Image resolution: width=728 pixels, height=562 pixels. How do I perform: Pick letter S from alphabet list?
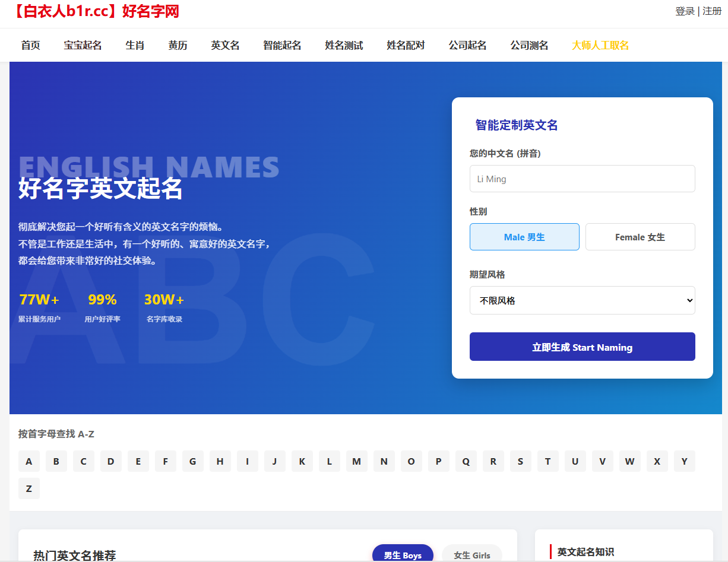coord(520,461)
